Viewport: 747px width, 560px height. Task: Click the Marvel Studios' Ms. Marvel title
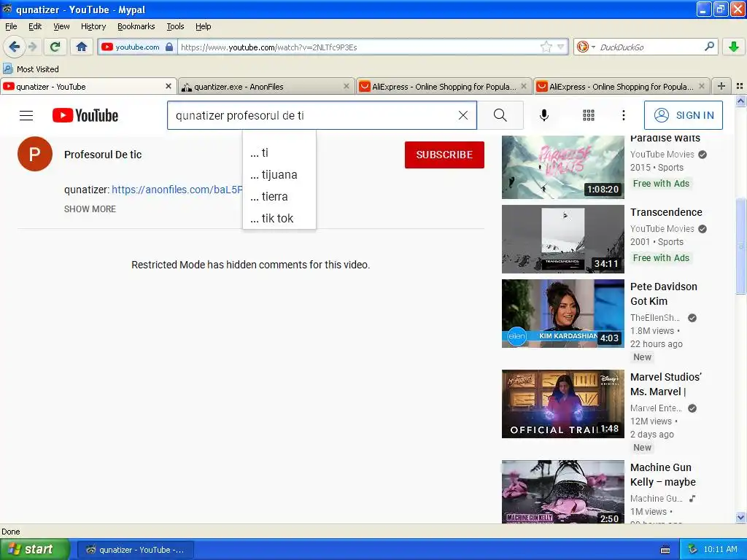click(666, 384)
